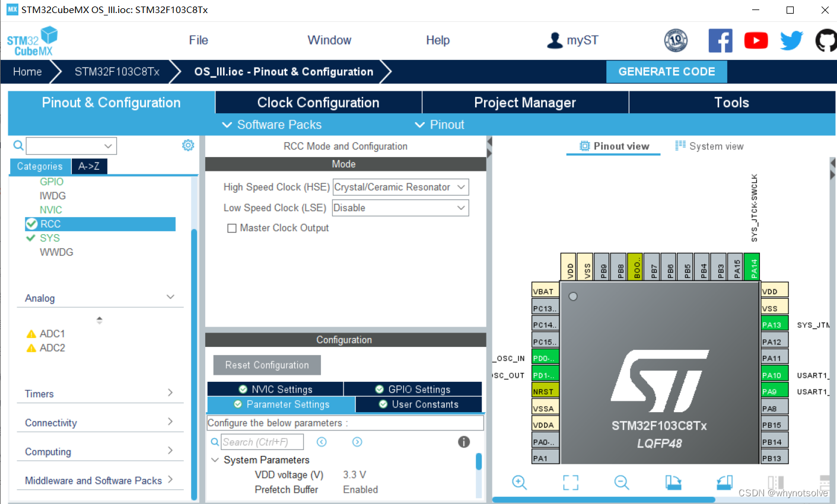The image size is (837, 504).
Task: Expand the Pinout dropdown menu
Action: (439, 125)
